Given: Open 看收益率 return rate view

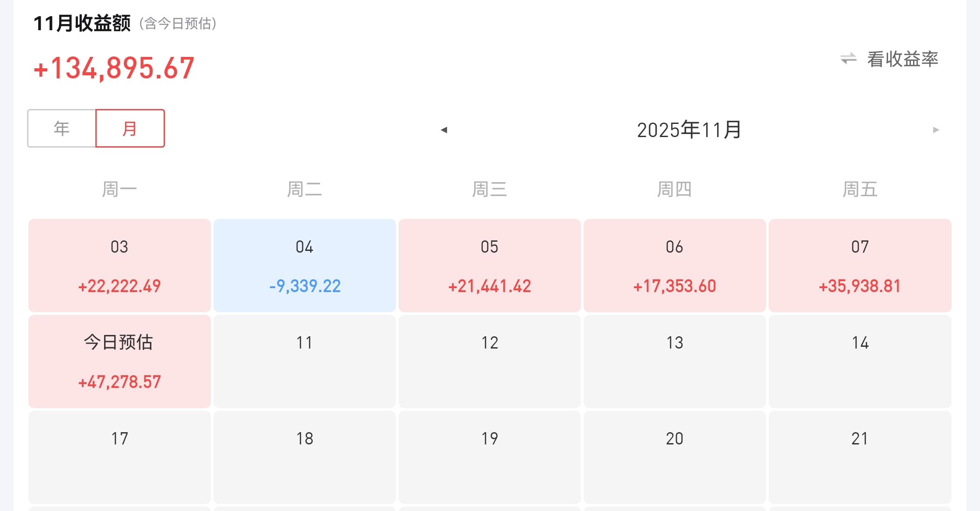Looking at the screenshot, I should pyautogui.click(x=902, y=59).
